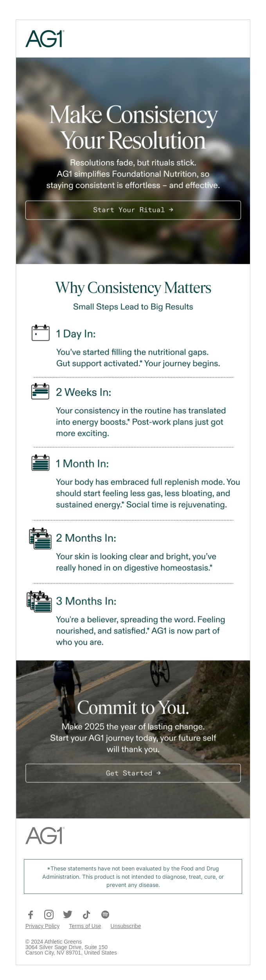
Task: Click the gray AG1 footer logo
Action: (x=45, y=835)
